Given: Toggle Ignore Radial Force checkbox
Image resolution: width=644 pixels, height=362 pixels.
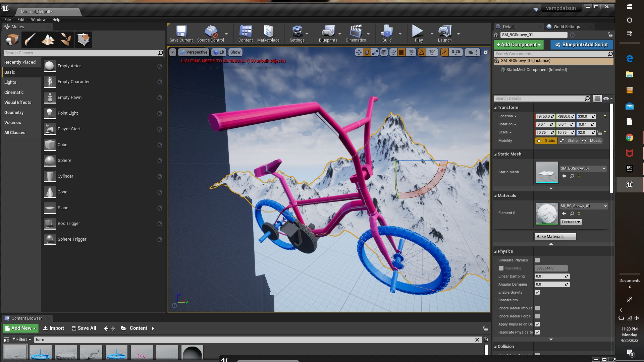Looking at the screenshot, I should (537, 316).
